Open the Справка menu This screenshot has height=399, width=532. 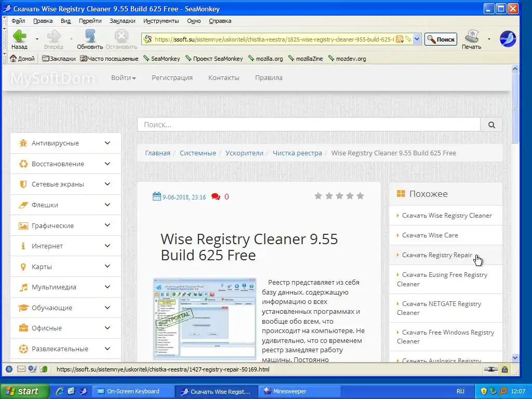[220, 21]
